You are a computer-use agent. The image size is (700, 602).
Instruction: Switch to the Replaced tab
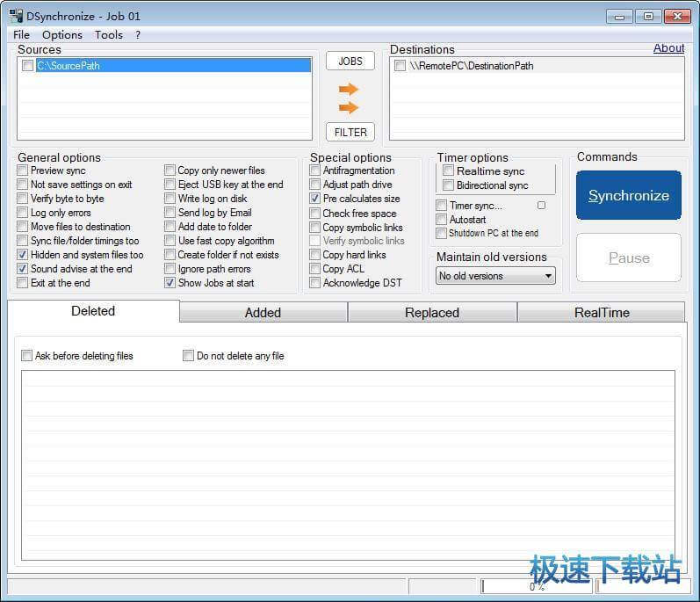click(x=432, y=313)
